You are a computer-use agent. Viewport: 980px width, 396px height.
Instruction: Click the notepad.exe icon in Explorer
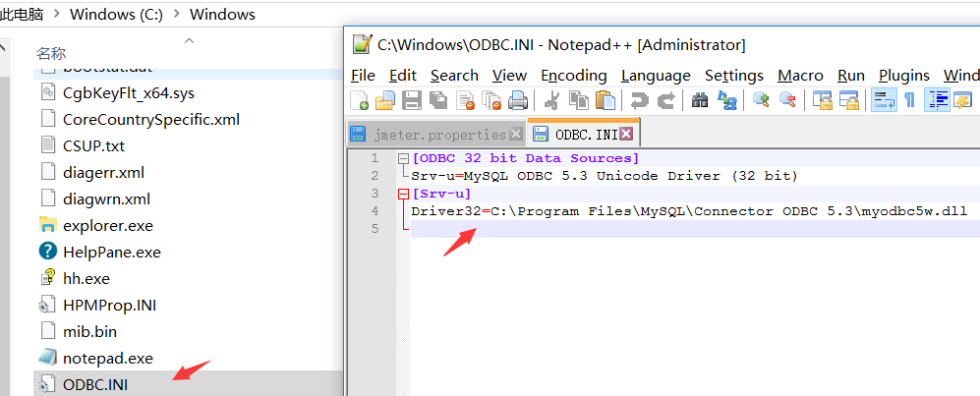pyautogui.click(x=47, y=358)
